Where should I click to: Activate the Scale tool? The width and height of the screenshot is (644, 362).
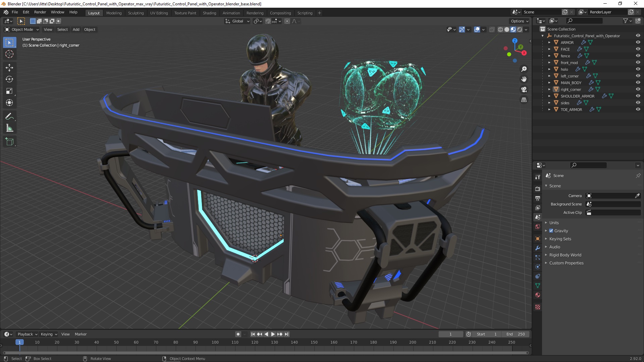click(x=9, y=91)
